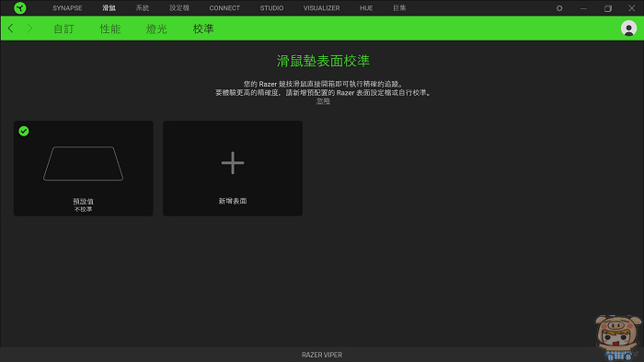Toggle the green check on default surface

[24, 131]
